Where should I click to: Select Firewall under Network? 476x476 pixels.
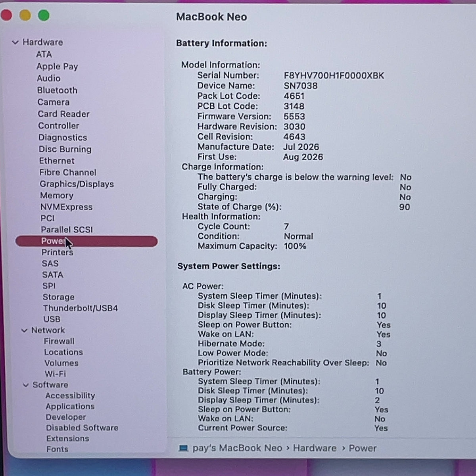click(59, 341)
